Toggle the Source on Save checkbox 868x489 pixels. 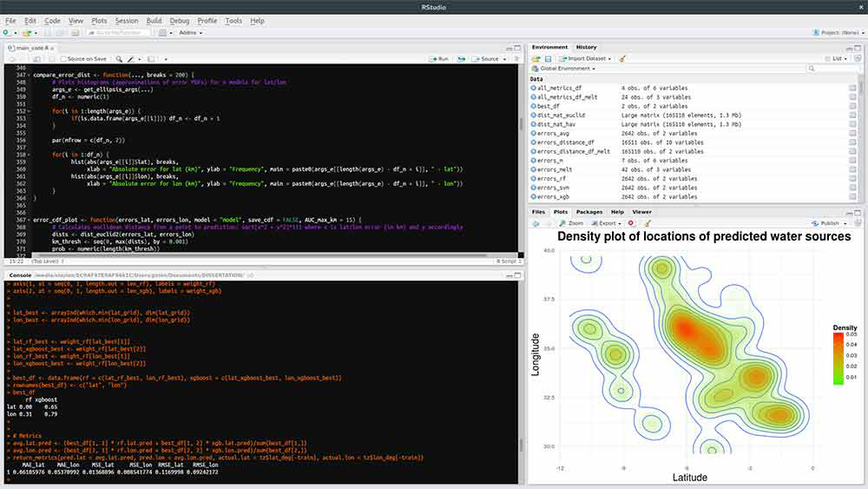[x=63, y=59]
